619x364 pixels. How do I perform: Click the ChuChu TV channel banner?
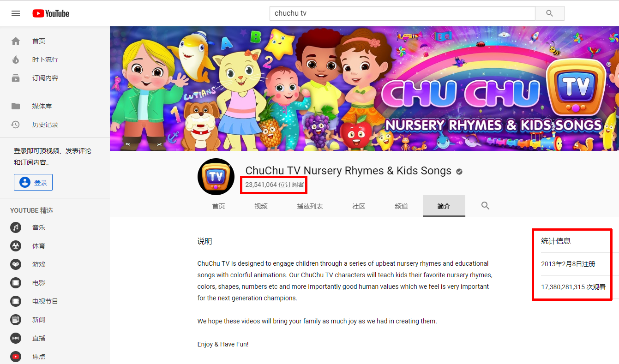tap(364, 89)
